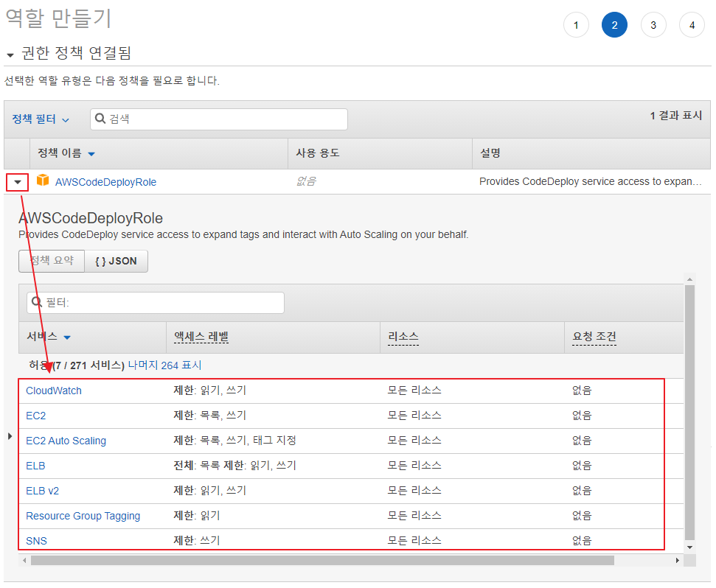Open the EC2 Auto Scaling service link

pyautogui.click(x=66, y=441)
